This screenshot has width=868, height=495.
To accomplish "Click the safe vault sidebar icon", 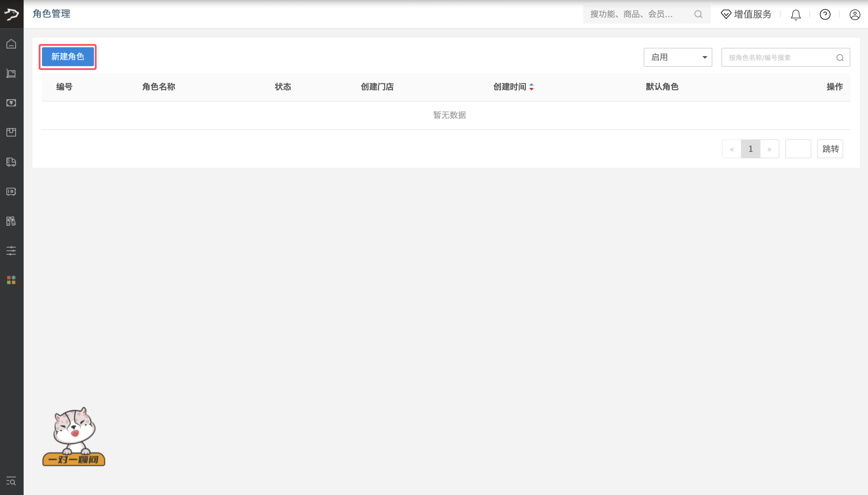I will pyautogui.click(x=11, y=191).
